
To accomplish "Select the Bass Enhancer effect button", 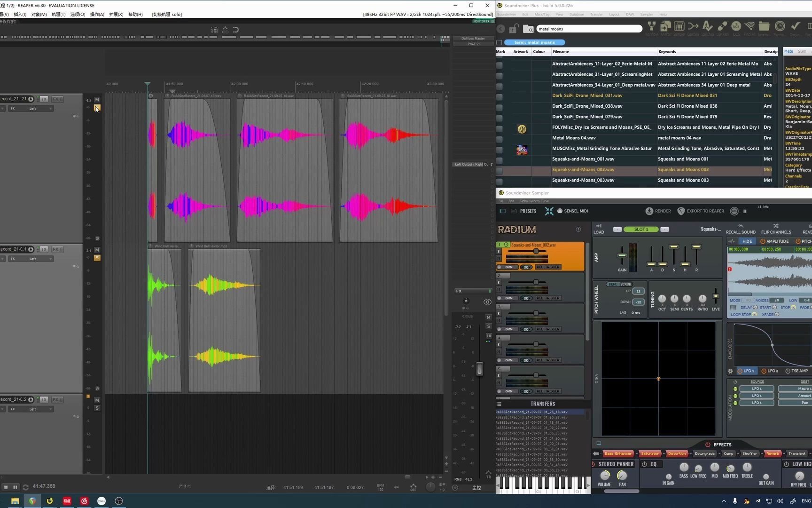I will [x=618, y=454].
